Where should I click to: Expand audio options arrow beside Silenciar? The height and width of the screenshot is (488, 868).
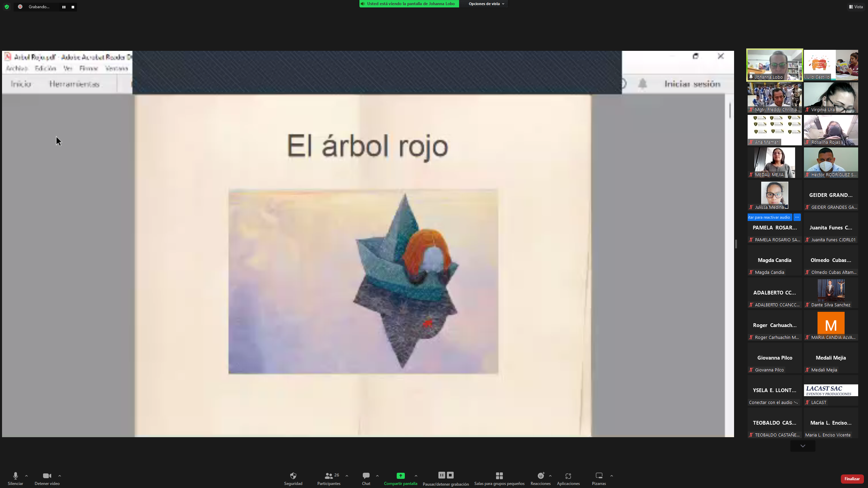26,476
